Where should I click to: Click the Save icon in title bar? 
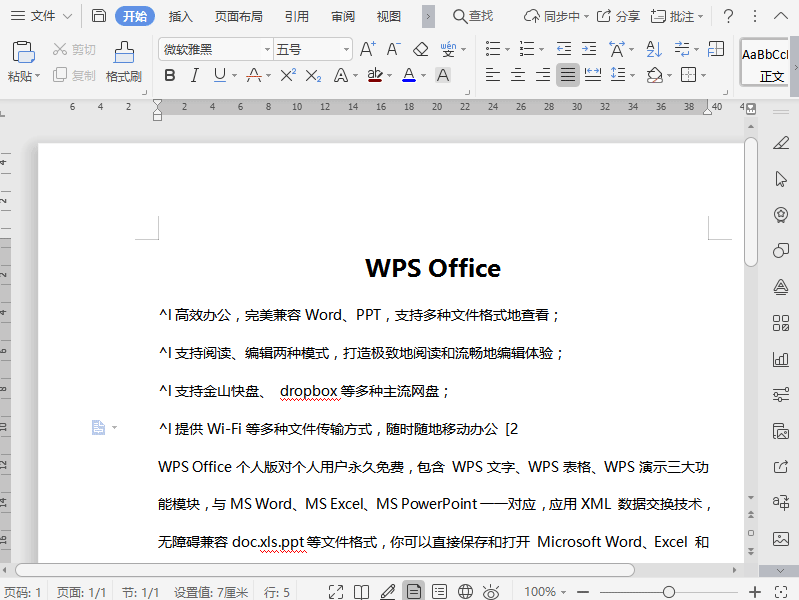(98, 16)
